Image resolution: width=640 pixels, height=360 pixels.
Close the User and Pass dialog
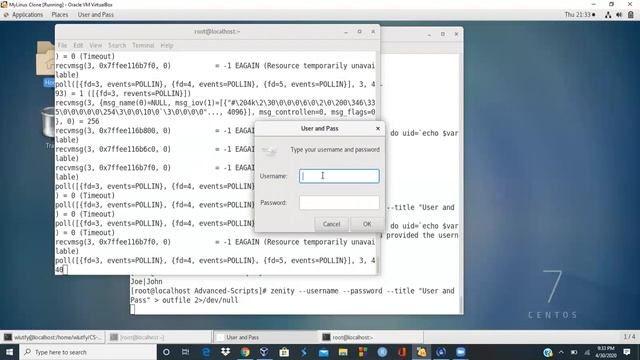[x=378, y=129]
